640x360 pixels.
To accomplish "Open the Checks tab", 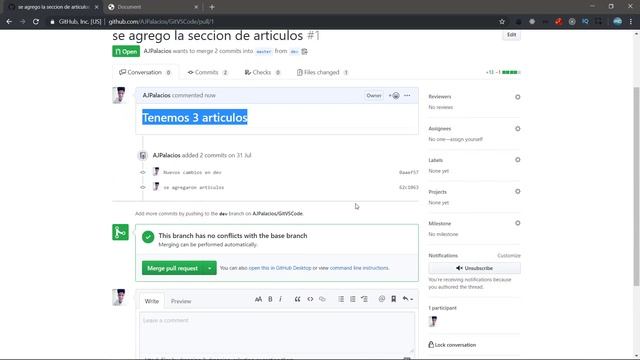I will pyautogui.click(x=262, y=72).
